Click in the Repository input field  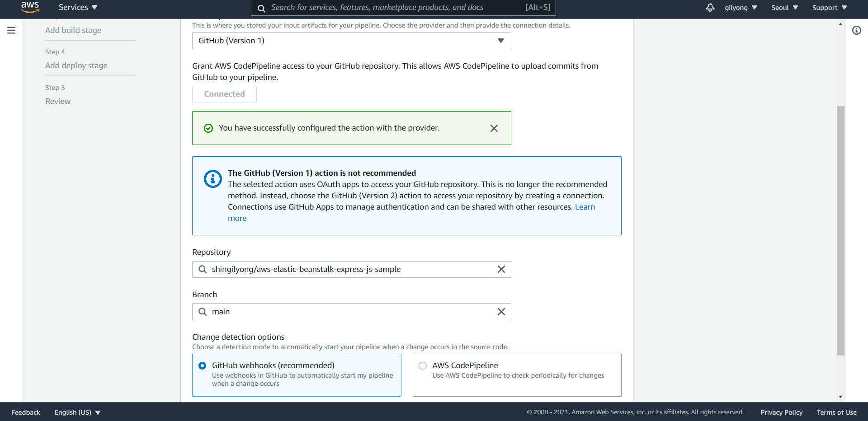click(x=352, y=269)
